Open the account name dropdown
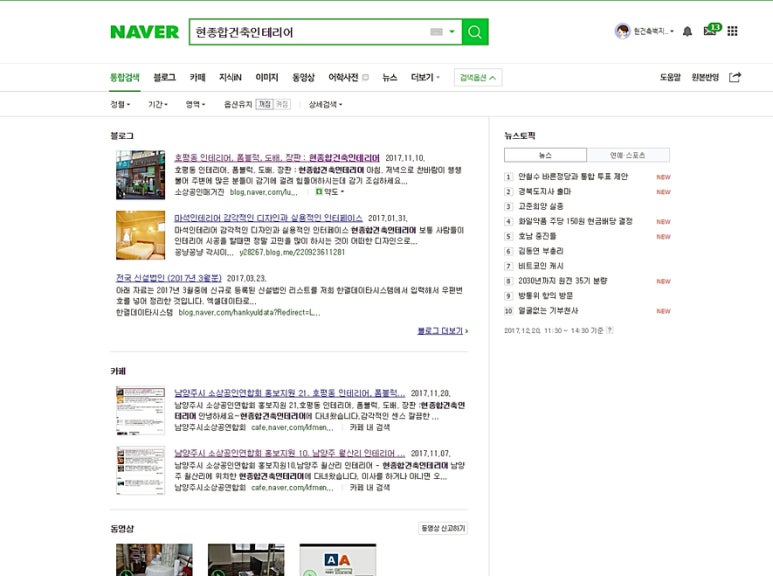The image size is (773, 576). (x=654, y=31)
